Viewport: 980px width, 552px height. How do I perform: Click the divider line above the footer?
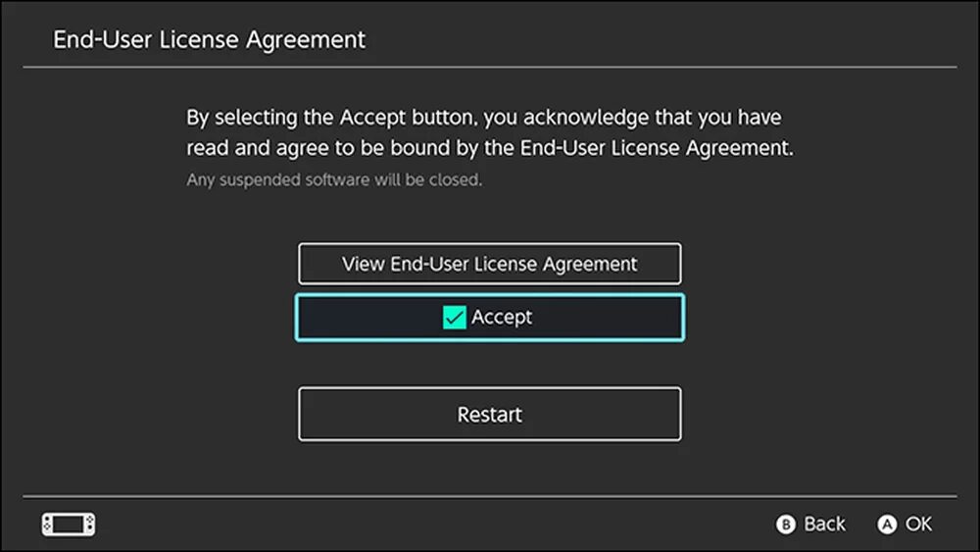pyautogui.click(x=489, y=495)
